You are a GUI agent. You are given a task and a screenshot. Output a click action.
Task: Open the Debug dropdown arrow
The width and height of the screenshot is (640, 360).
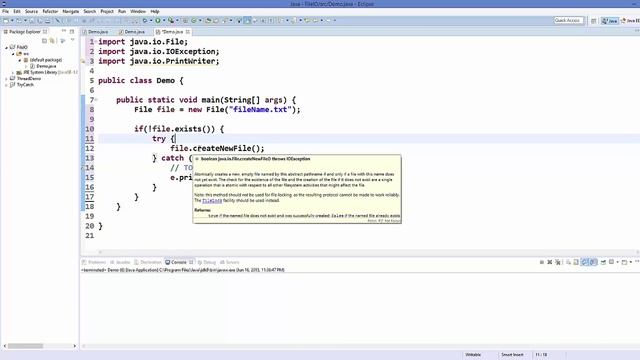pyautogui.click(x=151, y=20)
